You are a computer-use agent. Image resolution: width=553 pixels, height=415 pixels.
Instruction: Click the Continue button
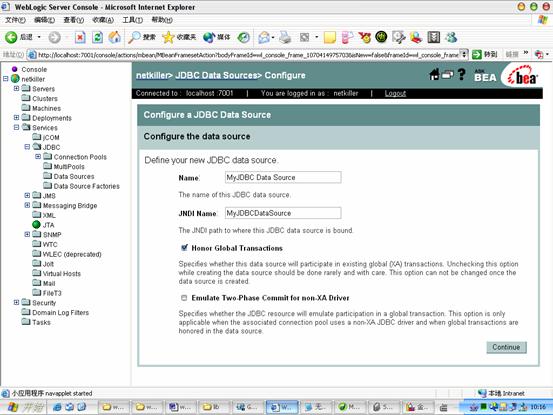click(x=506, y=347)
